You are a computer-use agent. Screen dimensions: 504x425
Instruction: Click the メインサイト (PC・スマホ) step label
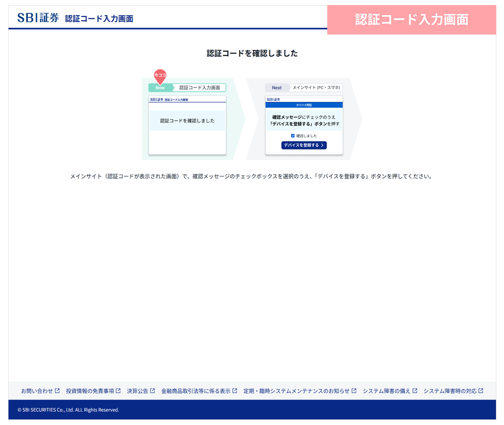tap(316, 88)
